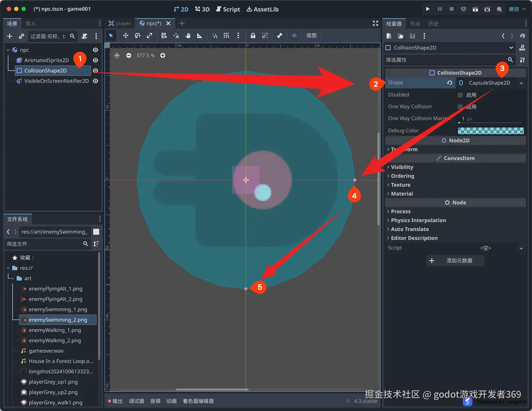Click the 添加元数据 button
The width and height of the screenshot is (532, 411).
(455, 261)
